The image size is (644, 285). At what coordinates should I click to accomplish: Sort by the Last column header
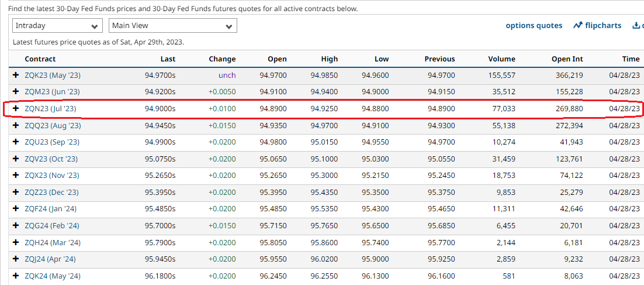168,59
